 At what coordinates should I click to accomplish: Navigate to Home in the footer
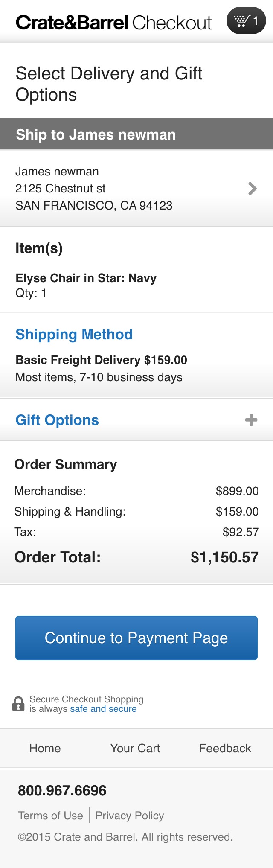[45, 748]
